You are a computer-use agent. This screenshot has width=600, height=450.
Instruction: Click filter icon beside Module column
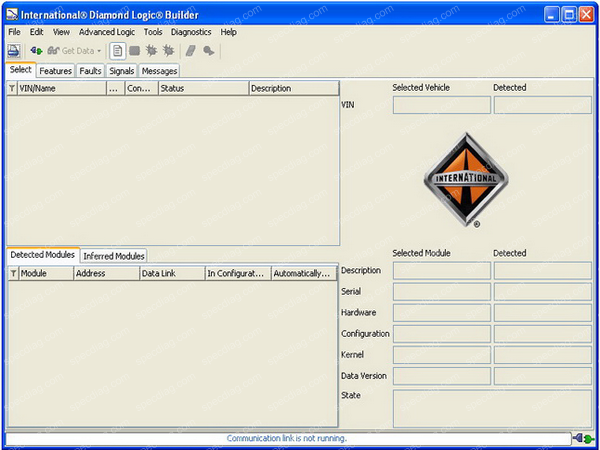pyautogui.click(x=13, y=273)
